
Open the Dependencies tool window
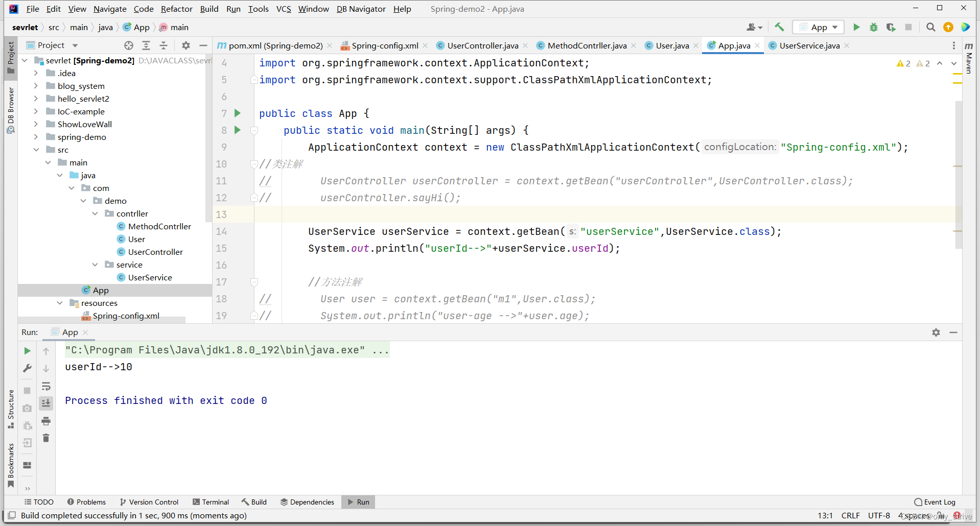[x=307, y=502]
